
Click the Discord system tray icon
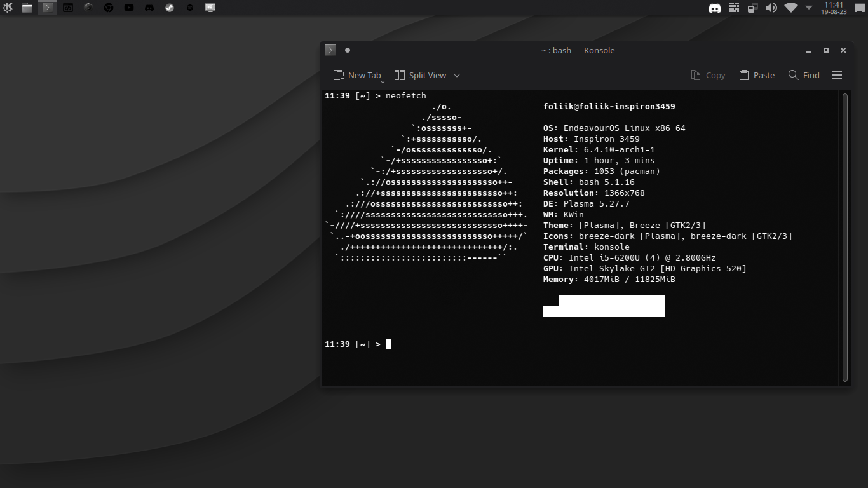(x=715, y=8)
